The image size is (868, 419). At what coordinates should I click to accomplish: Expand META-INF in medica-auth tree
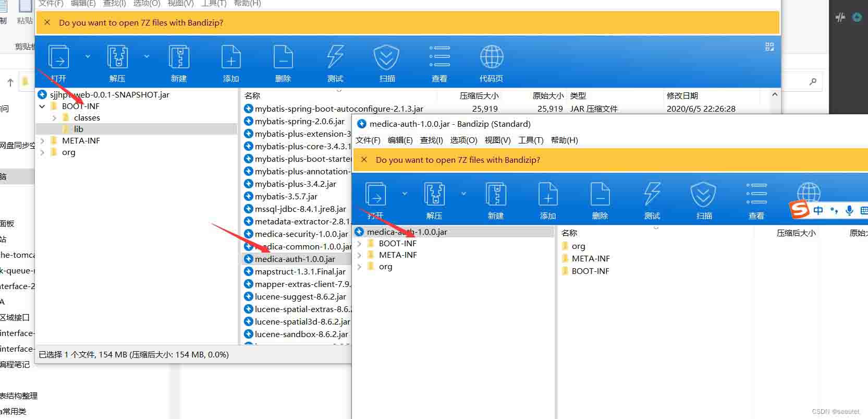pyautogui.click(x=359, y=255)
